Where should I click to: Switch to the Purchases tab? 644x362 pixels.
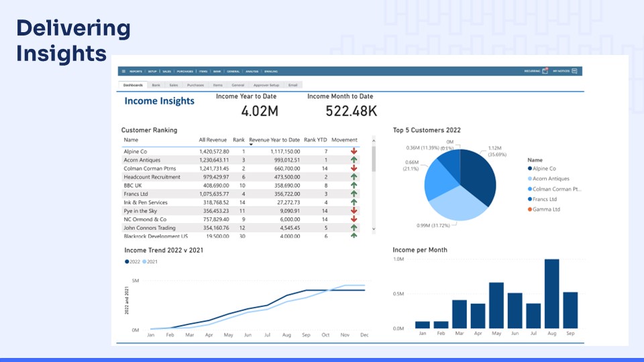(x=195, y=85)
